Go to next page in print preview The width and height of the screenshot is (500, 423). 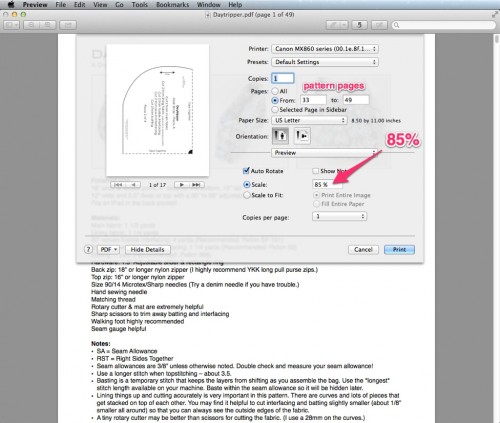tap(182, 185)
